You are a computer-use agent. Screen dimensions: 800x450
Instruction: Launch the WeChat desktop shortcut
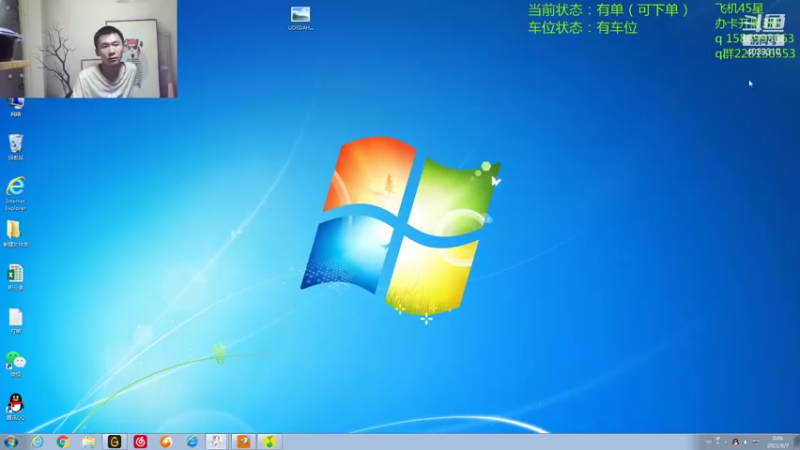pyautogui.click(x=15, y=364)
